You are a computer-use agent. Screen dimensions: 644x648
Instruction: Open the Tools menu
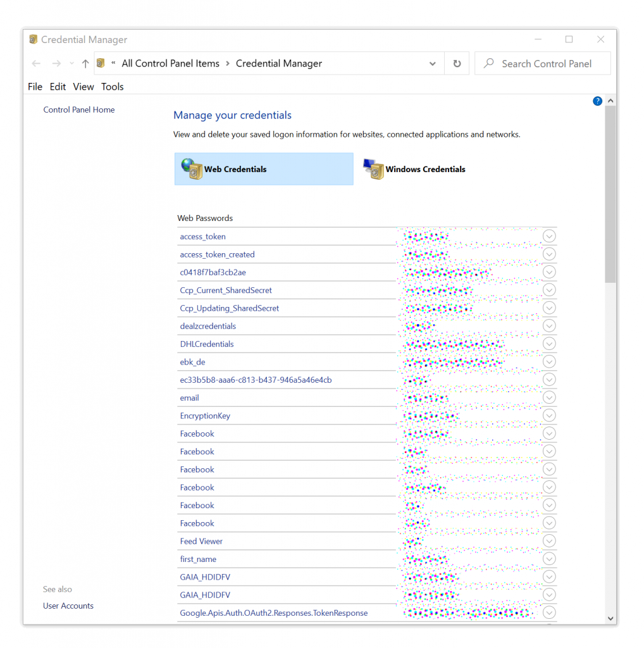[112, 87]
